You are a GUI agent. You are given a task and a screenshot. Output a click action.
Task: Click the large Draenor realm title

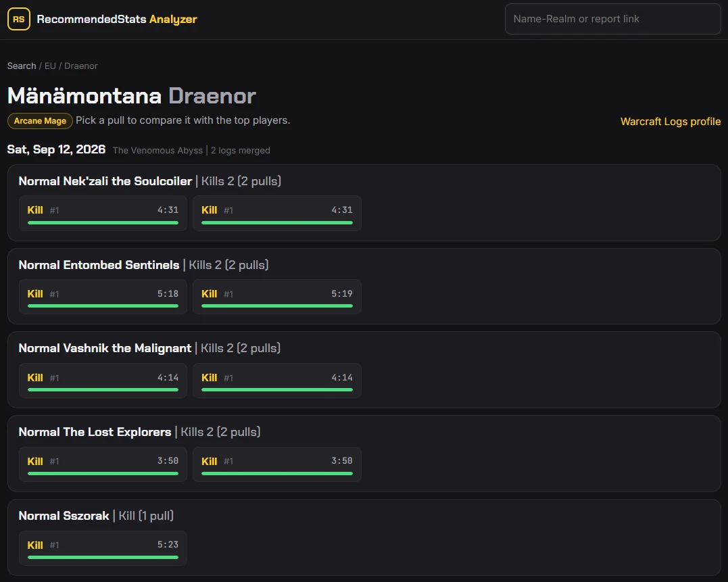click(x=212, y=96)
